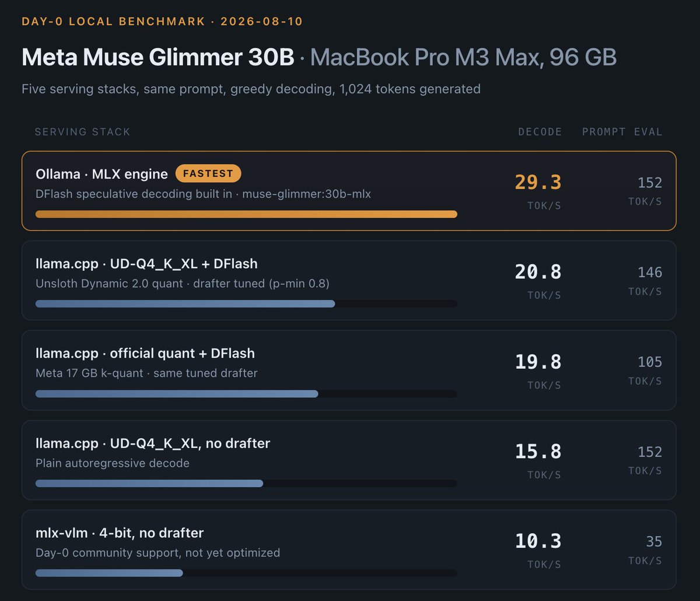Click the DECODE column header
This screenshot has width=700, height=601.
pyautogui.click(x=540, y=132)
